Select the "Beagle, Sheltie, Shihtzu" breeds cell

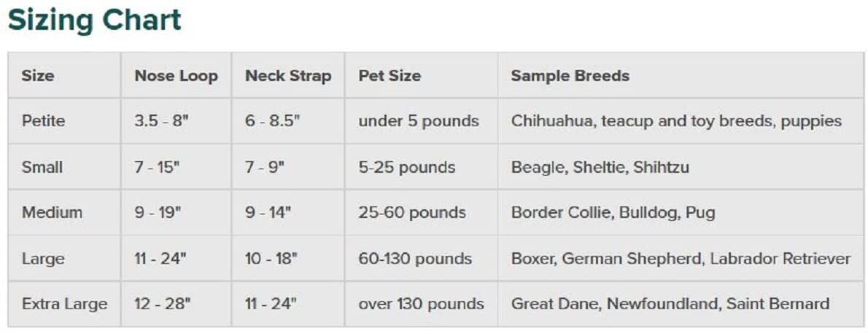[x=600, y=167]
